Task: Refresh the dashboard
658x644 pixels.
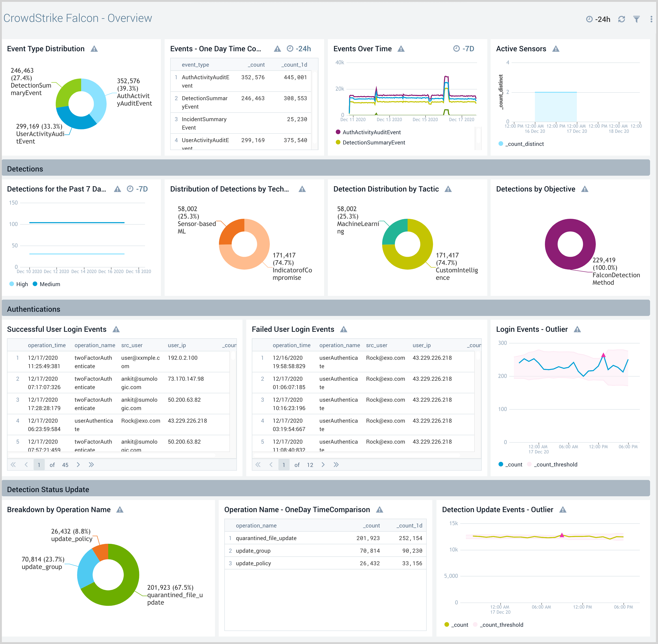Action: (x=621, y=19)
